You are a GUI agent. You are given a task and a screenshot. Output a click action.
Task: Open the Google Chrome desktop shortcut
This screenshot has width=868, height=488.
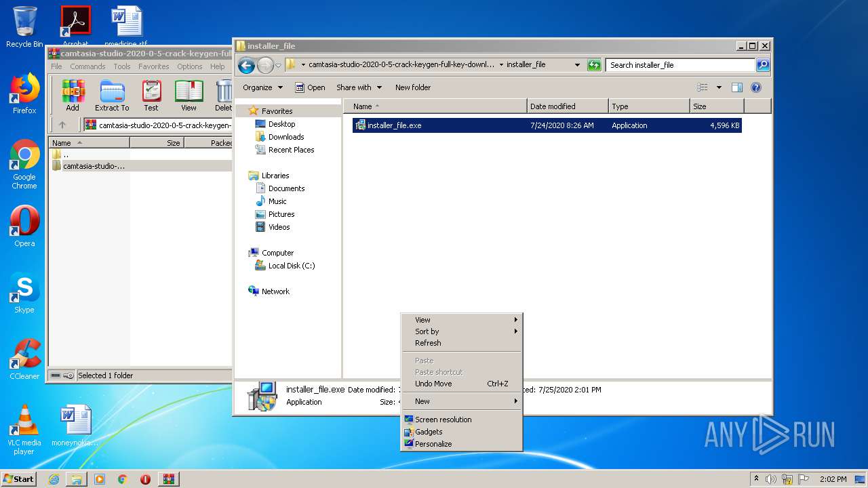pyautogui.click(x=24, y=164)
